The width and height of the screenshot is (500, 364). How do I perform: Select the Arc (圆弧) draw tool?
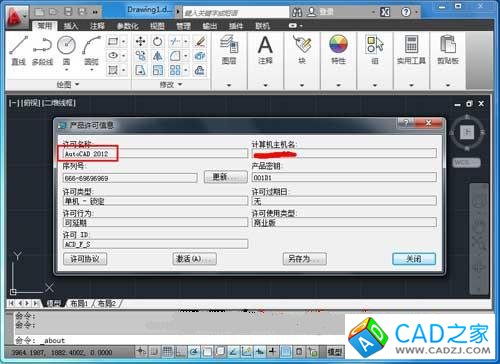[91, 50]
